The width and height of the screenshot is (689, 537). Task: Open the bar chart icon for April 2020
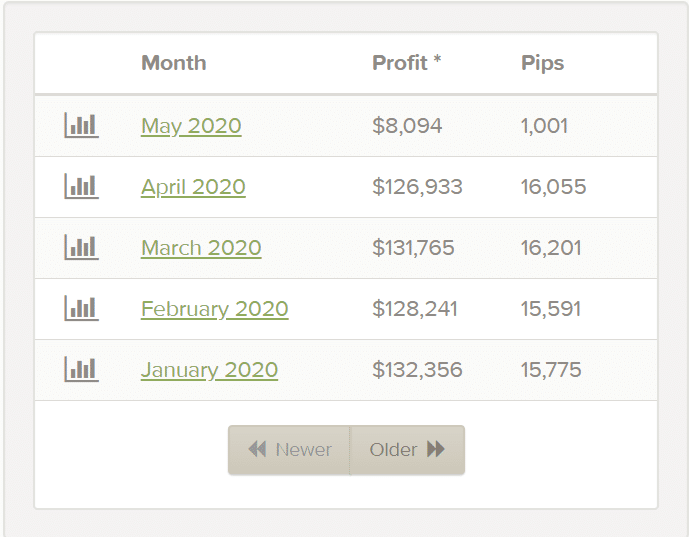coord(81,186)
